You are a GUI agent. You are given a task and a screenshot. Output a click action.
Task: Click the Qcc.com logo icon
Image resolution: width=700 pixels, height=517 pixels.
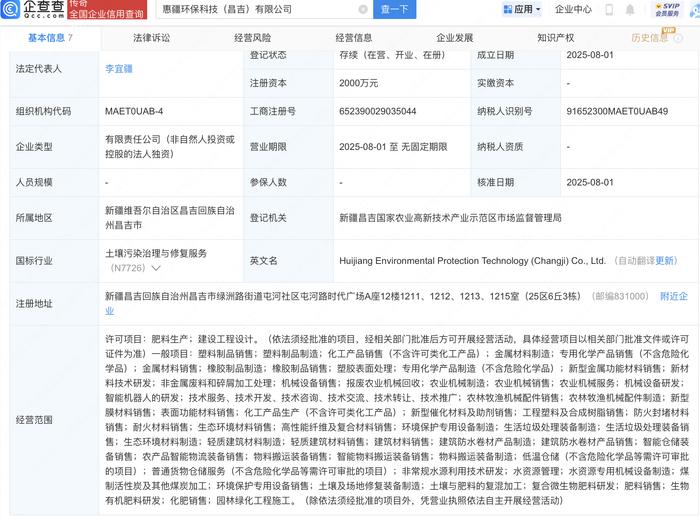click(10, 9)
